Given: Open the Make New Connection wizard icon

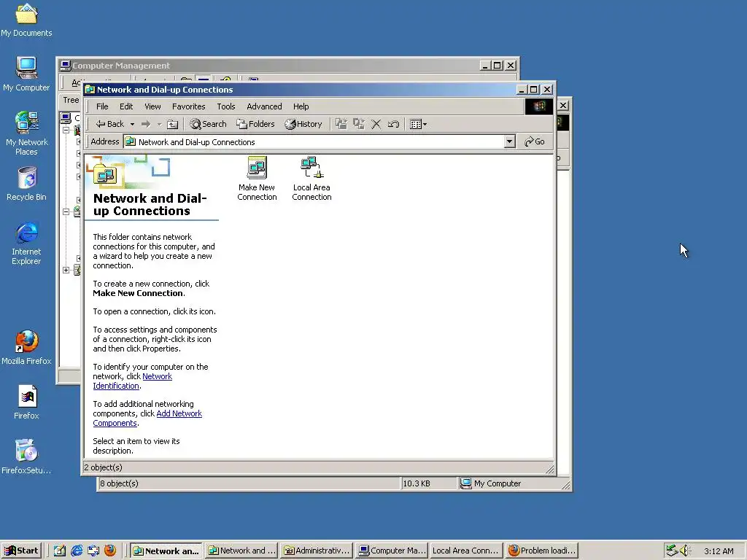Looking at the screenshot, I should [257, 179].
